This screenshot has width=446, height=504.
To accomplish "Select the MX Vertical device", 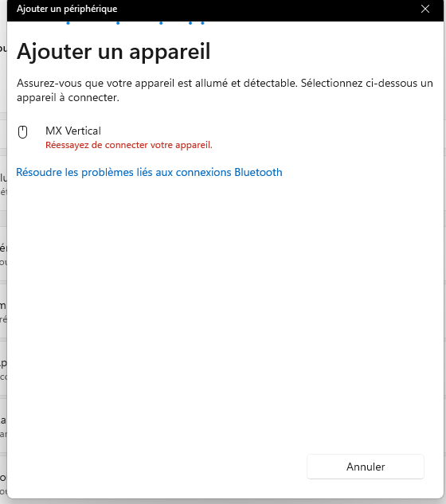I will 225,138.
